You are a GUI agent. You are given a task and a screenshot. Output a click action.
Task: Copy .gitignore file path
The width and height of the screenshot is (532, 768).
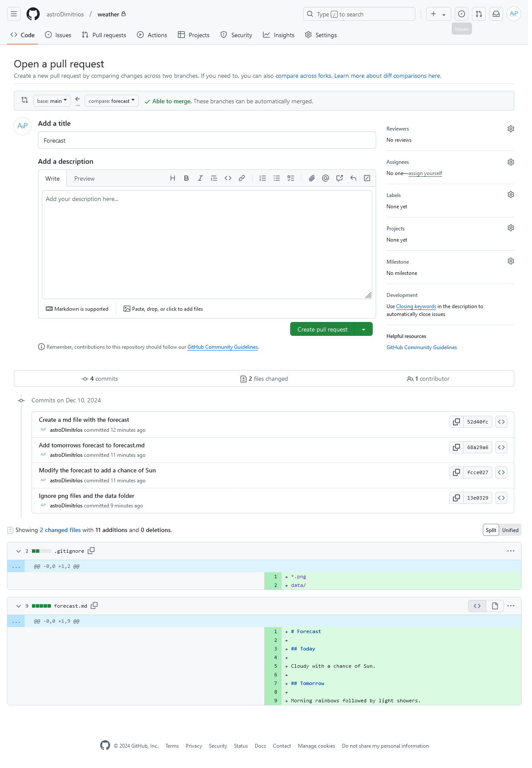coord(91,551)
